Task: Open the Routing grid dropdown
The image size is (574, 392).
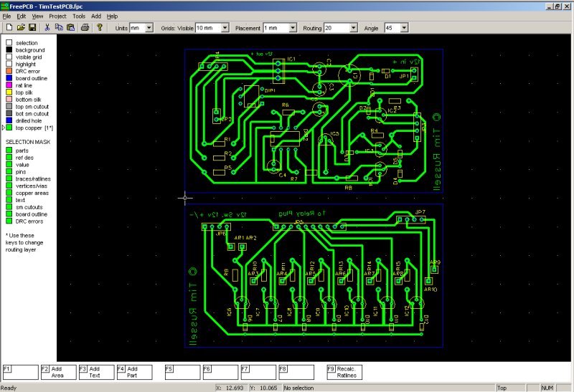Action: (x=353, y=28)
